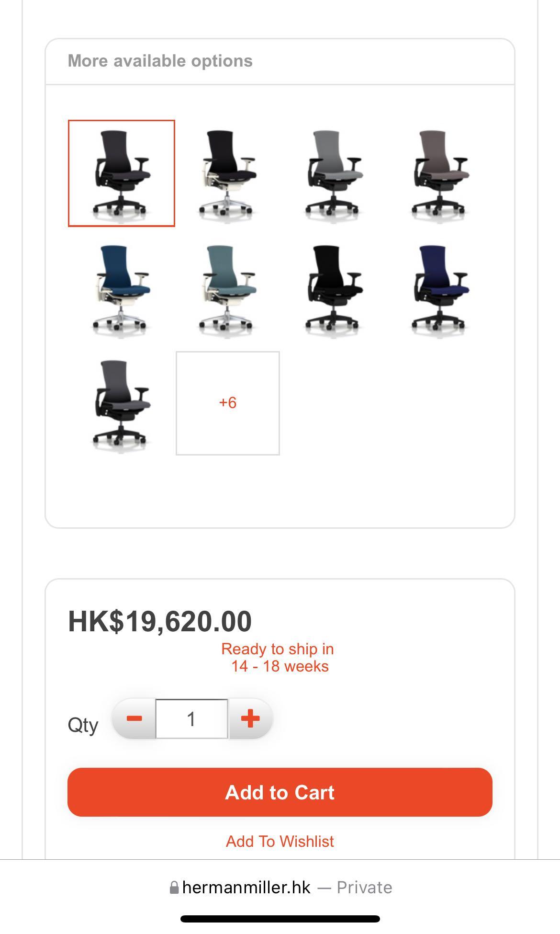Image resolution: width=560 pixels, height=934 pixels.
Task: Select the charcoal chair in third row
Action: click(x=122, y=403)
